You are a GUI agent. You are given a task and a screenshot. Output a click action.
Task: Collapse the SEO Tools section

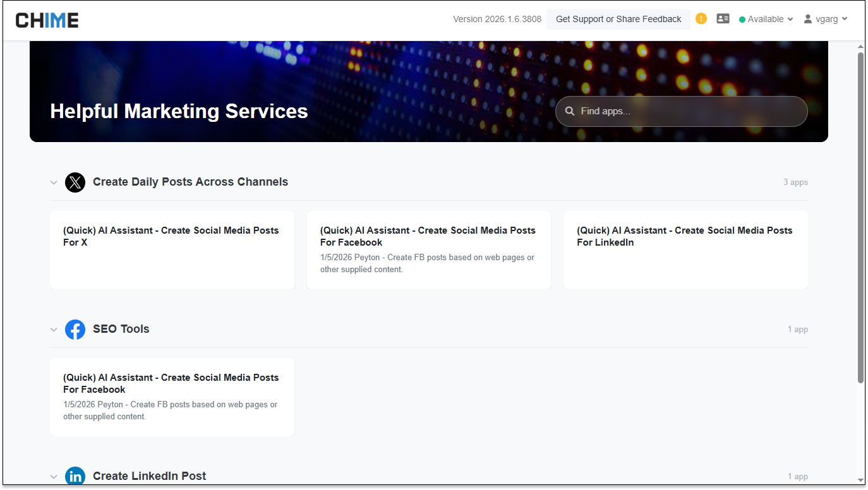coord(54,330)
